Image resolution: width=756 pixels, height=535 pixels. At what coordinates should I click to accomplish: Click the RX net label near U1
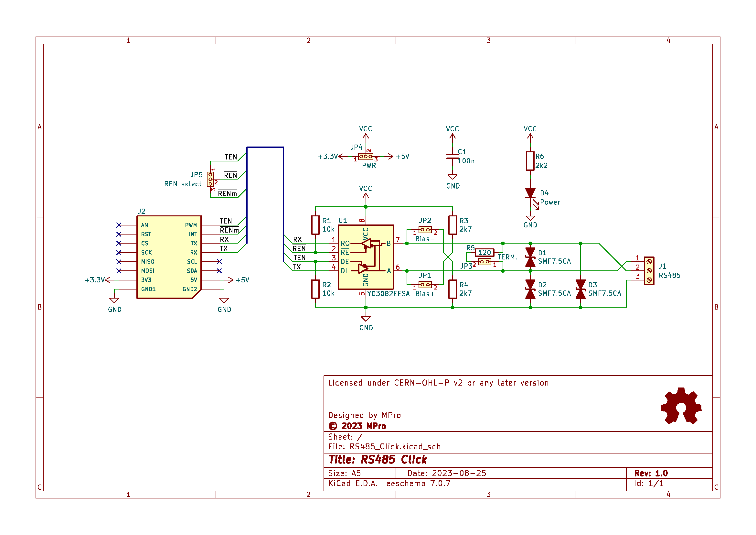(298, 239)
